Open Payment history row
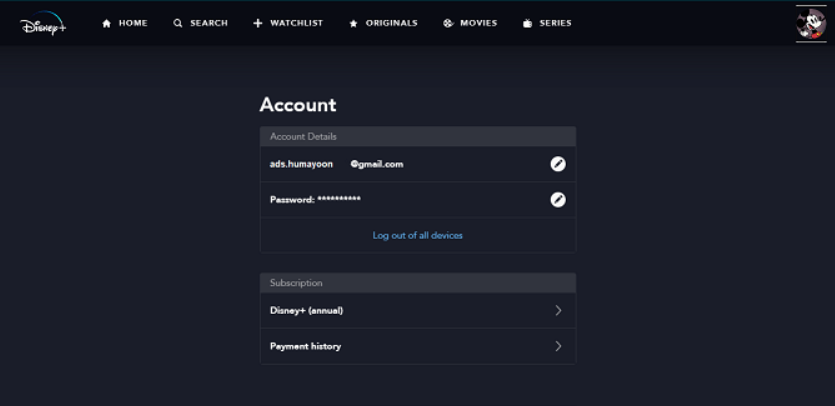835x406 pixels. pos(418,346)
